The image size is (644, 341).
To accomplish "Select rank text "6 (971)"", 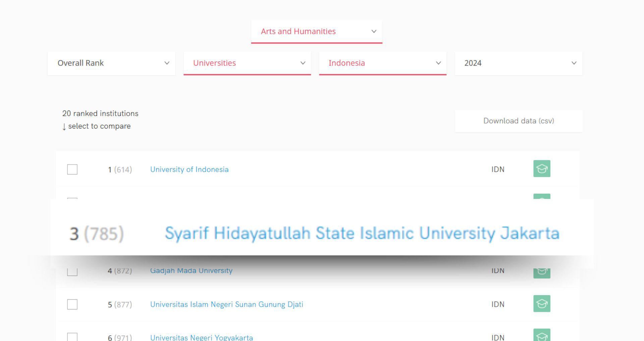I will [120, 338].
